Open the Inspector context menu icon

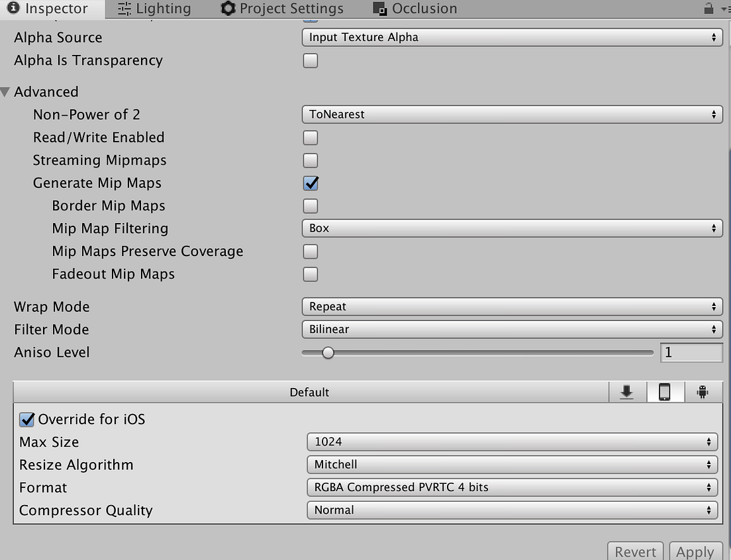tap(723, 8)
